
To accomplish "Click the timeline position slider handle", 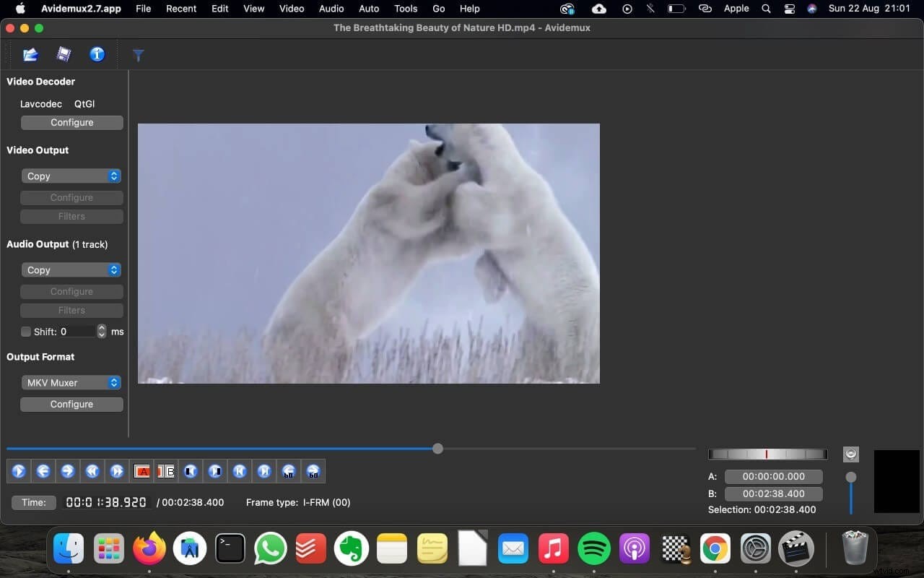I will point(437,448).
